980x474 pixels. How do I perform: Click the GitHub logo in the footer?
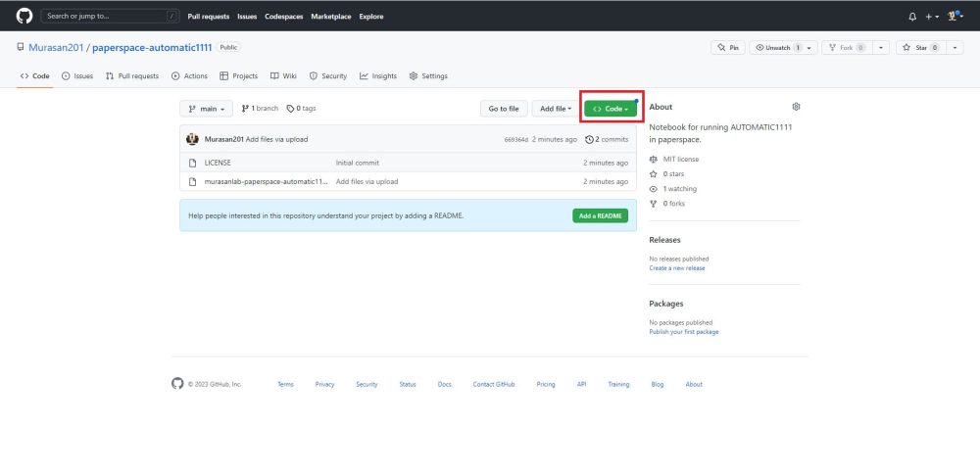tap(177, 384)
